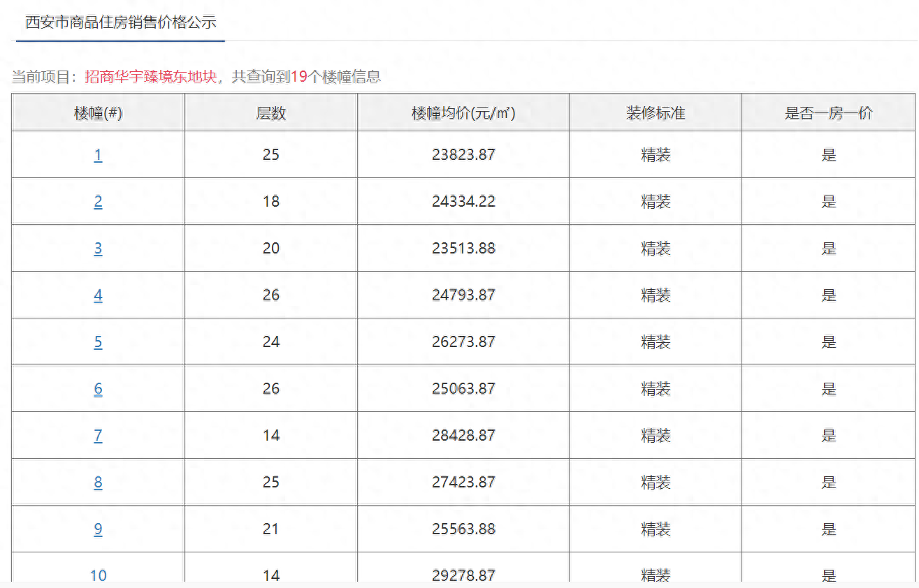The width and height of the screenshot is (919, 588).
Task: Click the 楼幢(#) column header
Action: click(x=98, y=113)
